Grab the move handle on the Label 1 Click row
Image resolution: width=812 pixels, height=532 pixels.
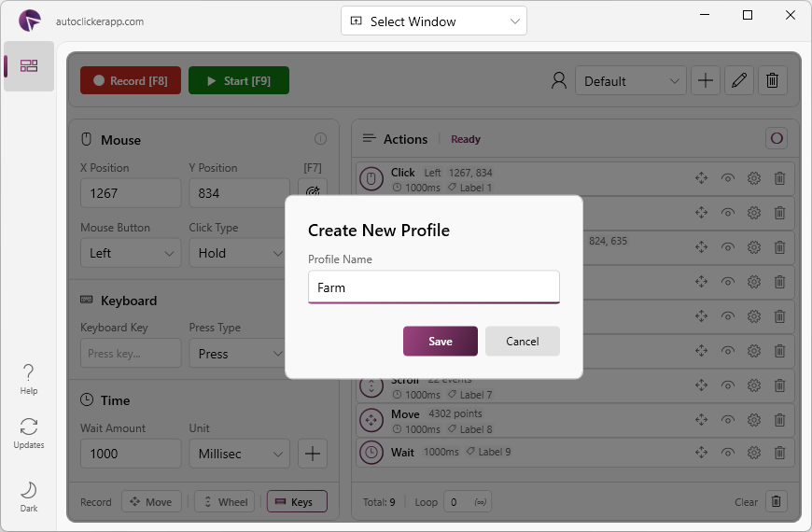(x=701, y=178)
